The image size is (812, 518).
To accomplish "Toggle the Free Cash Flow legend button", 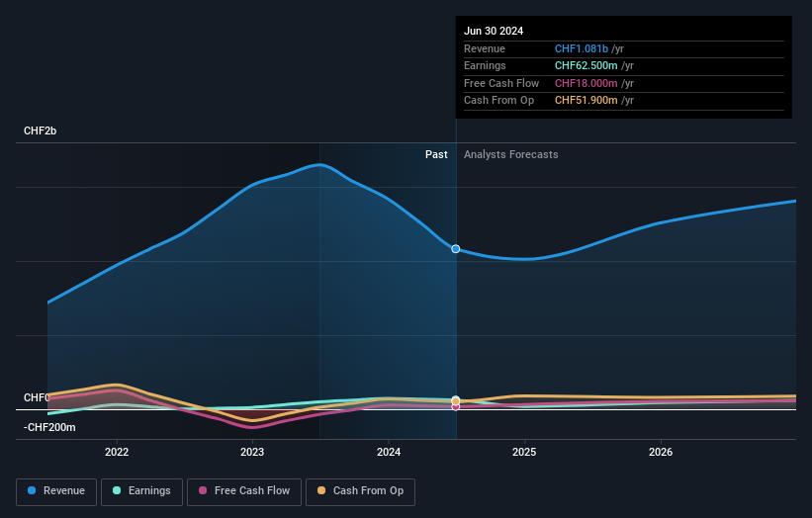I will 244,491.
